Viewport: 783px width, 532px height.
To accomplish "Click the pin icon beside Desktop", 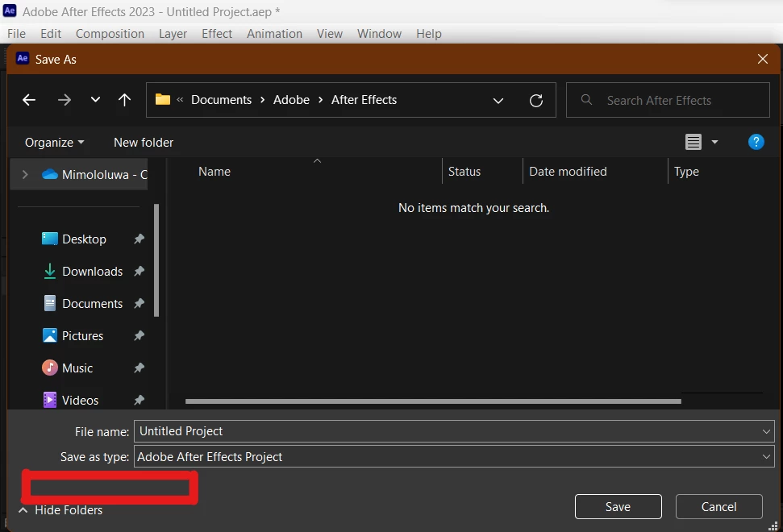I will [x=140, y=239].
